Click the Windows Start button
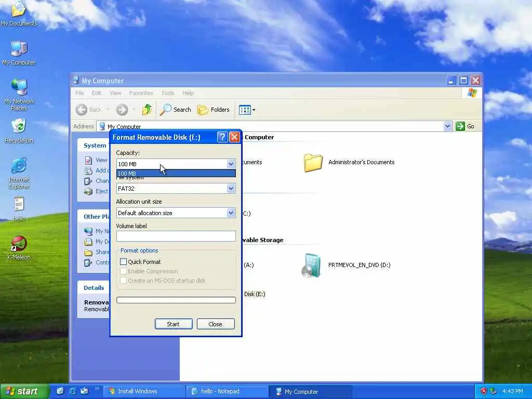 click(24, 391)
